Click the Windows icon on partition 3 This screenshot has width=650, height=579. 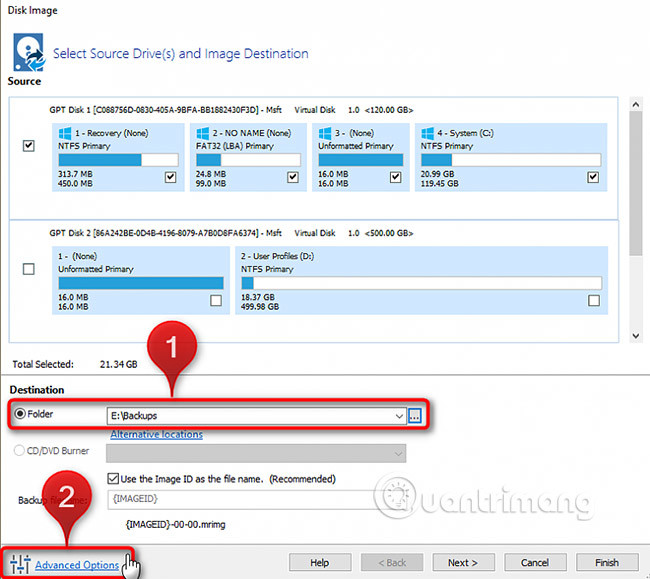(324, 132)
